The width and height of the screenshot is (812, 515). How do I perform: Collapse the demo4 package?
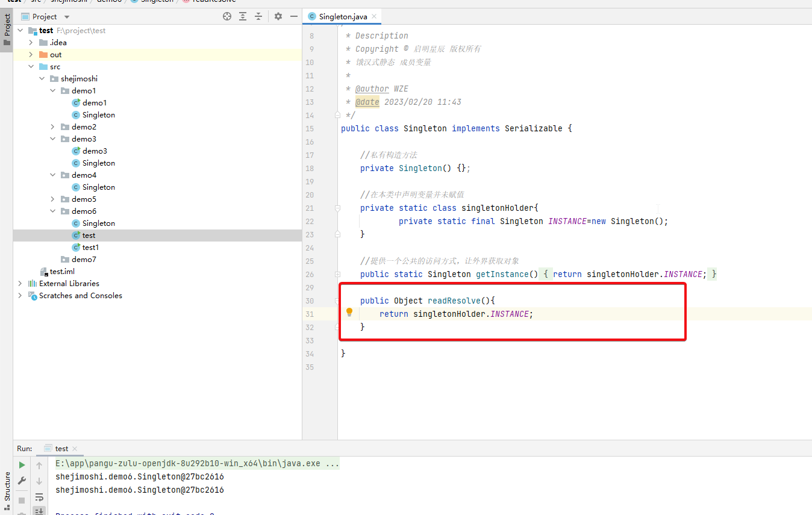coord(52,175)
